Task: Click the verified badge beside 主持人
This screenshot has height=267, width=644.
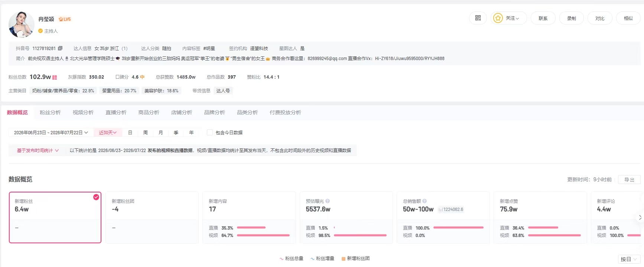Action: pos(40,31)
